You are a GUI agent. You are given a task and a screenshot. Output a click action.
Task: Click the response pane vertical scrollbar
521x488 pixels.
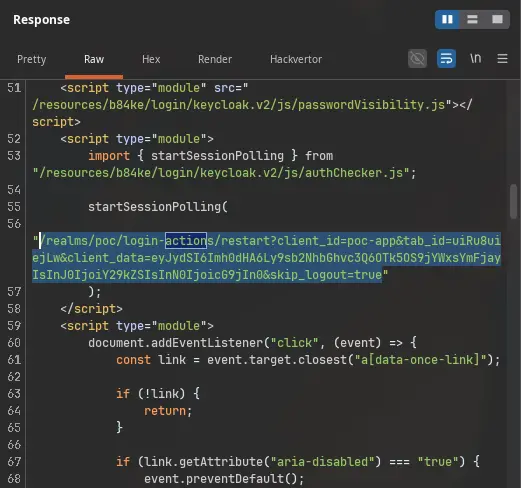514,202
